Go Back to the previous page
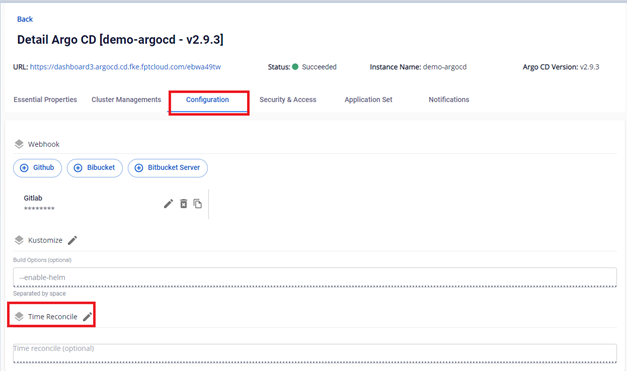 click(25, 19)
